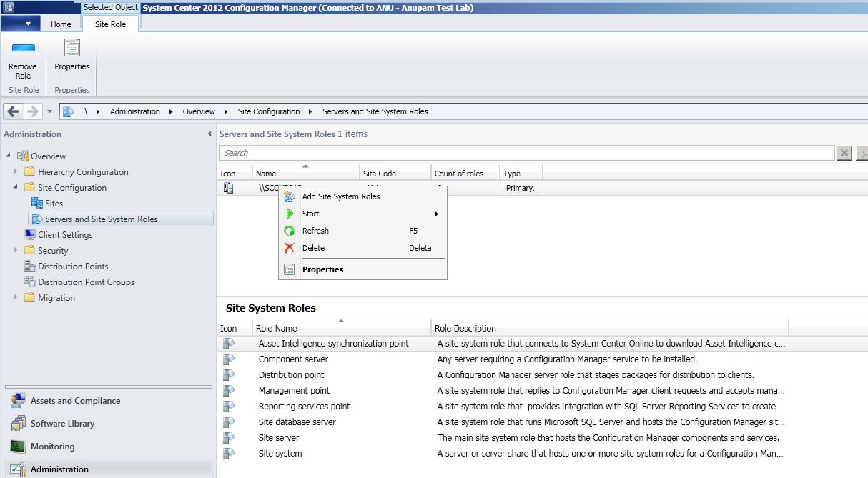Click the server icon beside the \\SCC entry
Viewport: 868px width, 478px height.
[x=227, y=187]
